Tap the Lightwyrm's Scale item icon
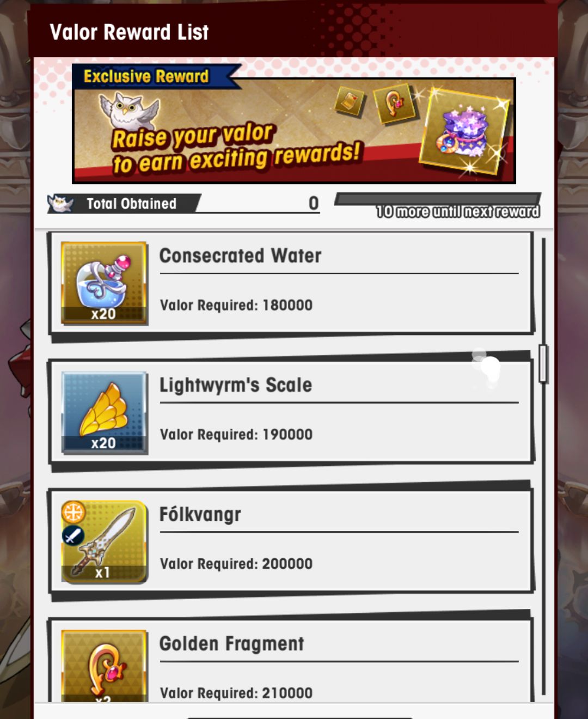 pyautogui.click(x=103, y=412)
